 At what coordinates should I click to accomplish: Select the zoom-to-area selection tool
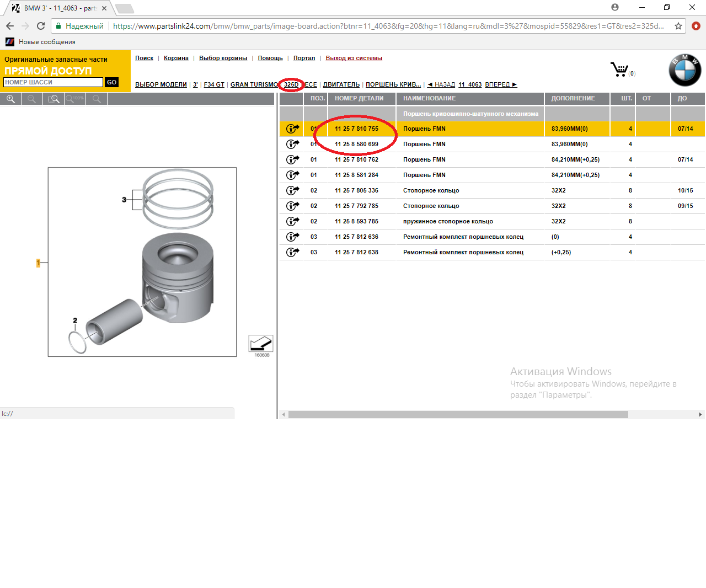tap(54, 99)
